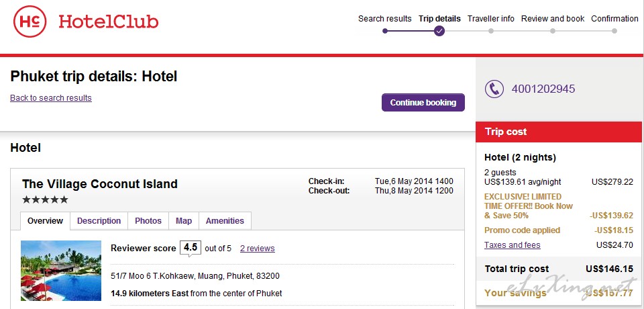The image size is (644, 309).
Task: Click the US$139.61 avg/night text
Action: click(523, 182)
